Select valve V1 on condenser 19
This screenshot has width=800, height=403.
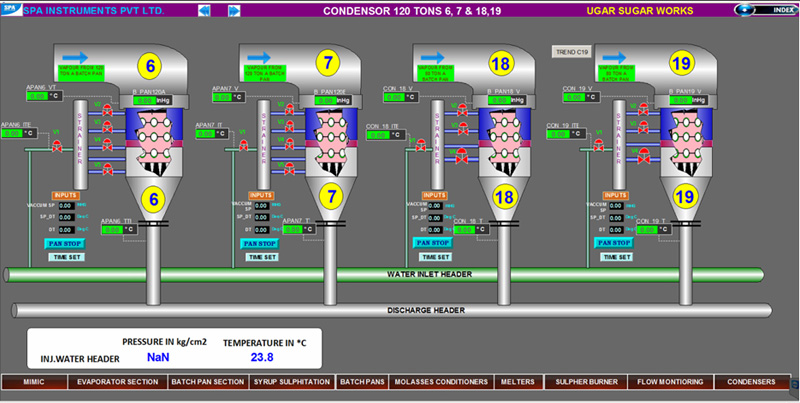point(598,146)
